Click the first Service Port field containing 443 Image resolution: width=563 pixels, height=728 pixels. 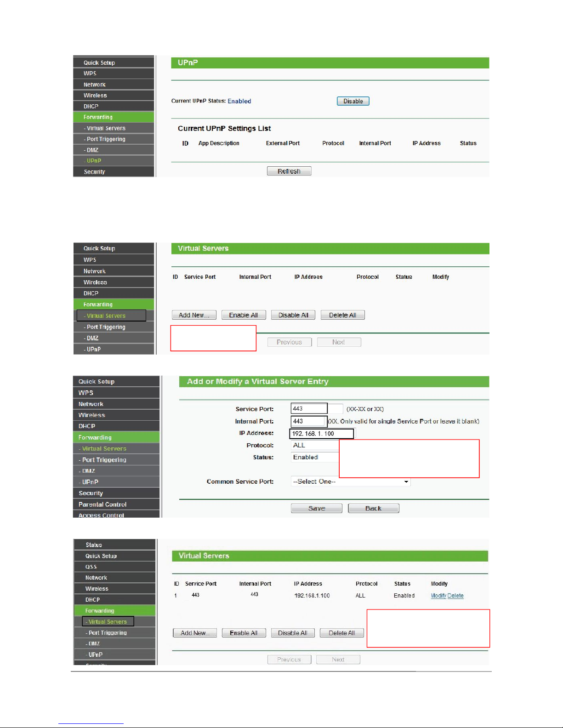pyautogui.click(x=309, y=409)
